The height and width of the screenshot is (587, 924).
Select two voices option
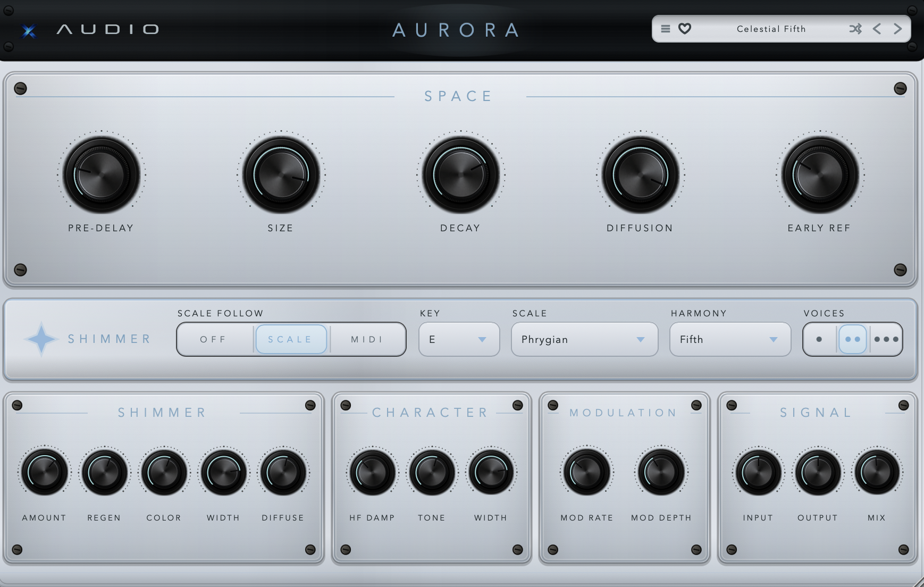tap(853, 339)
